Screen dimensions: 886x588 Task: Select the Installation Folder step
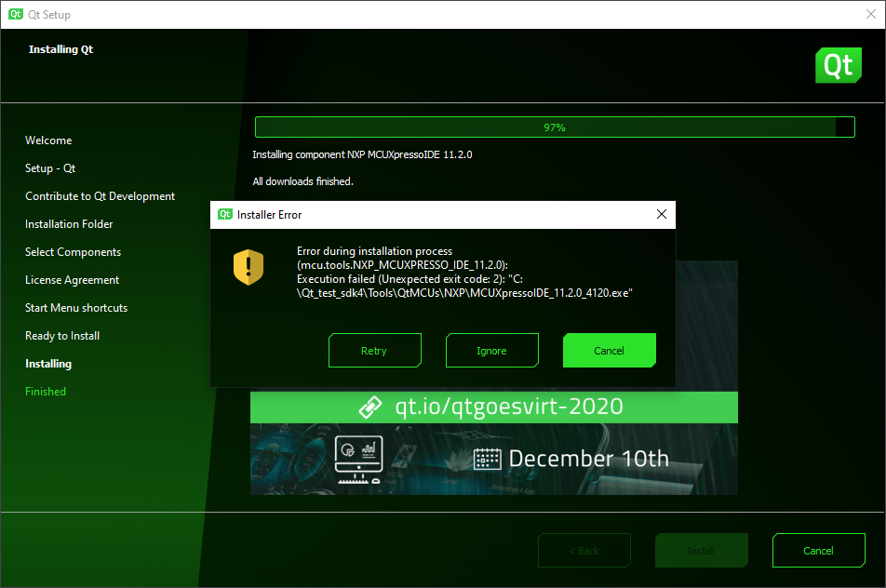[69, 224]
